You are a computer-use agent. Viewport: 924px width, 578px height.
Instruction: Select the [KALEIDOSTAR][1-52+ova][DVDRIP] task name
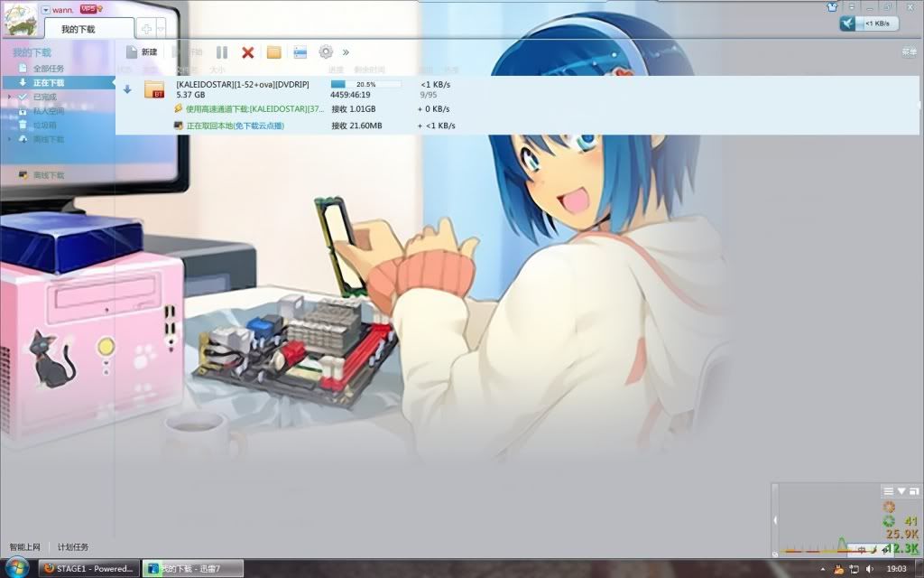pos(243,84)
